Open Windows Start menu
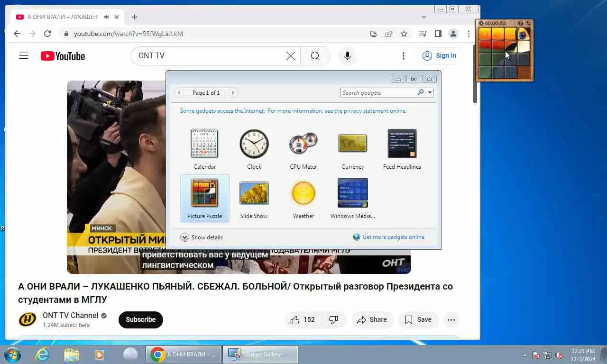Screen dimensions: 607x364 click(11, 354)
